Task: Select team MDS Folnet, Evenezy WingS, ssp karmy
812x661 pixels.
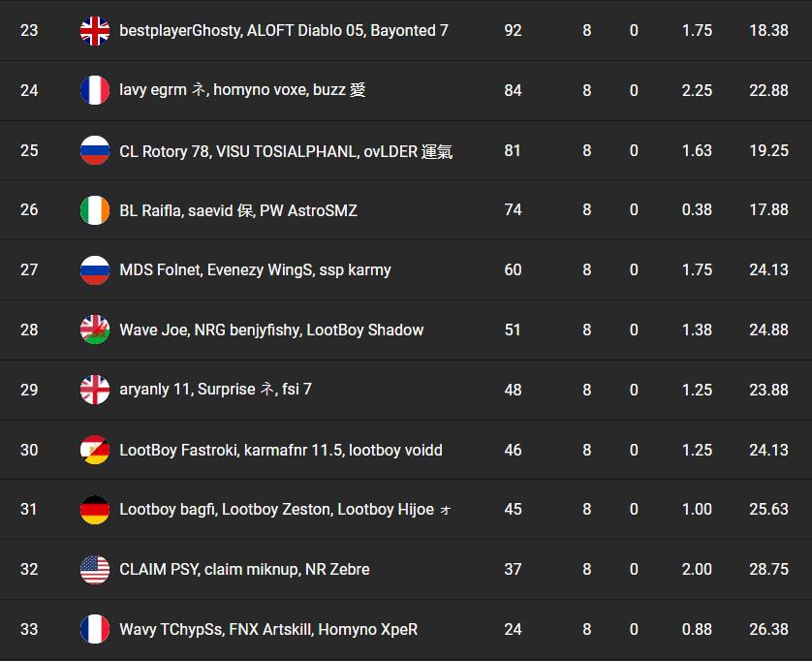Action: coord(255,270)
